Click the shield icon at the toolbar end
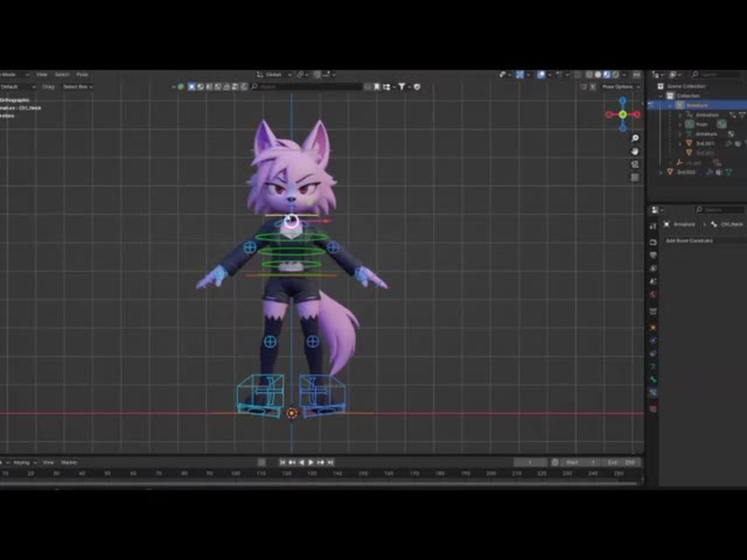The image size is (747, 560). point(417,87)
